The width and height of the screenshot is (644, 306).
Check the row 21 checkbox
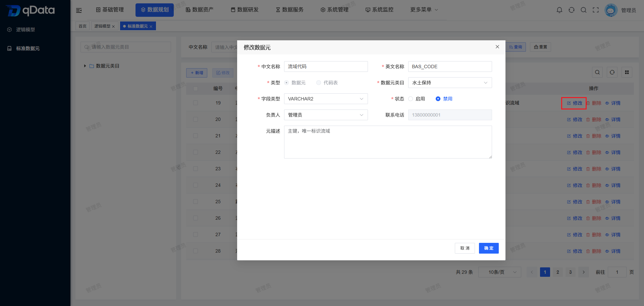196,136
